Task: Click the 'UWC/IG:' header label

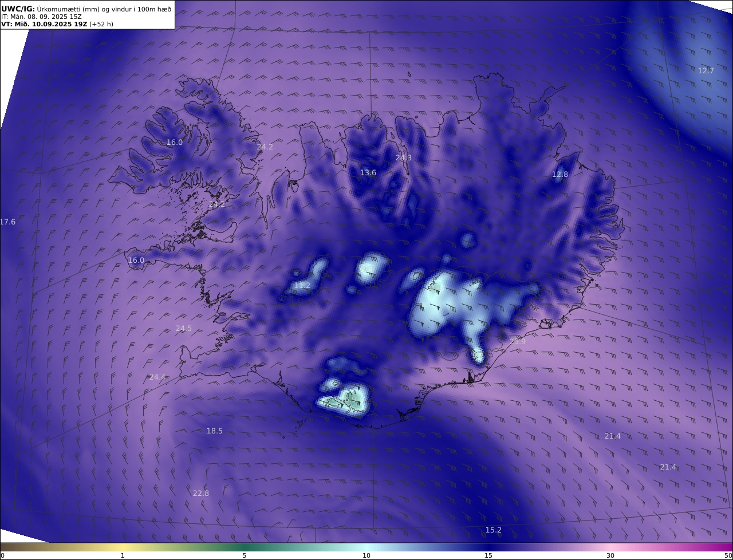Action: (18, 9)
